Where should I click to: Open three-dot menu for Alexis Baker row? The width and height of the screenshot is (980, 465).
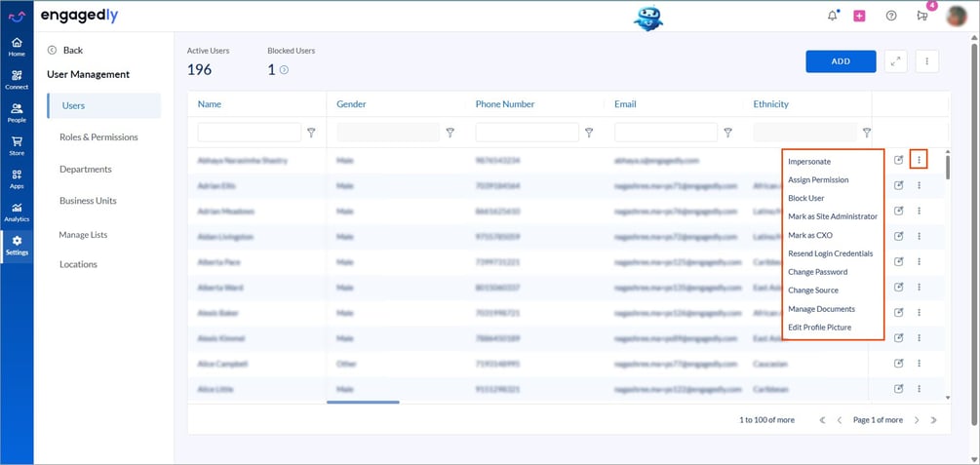coord(919,312)
